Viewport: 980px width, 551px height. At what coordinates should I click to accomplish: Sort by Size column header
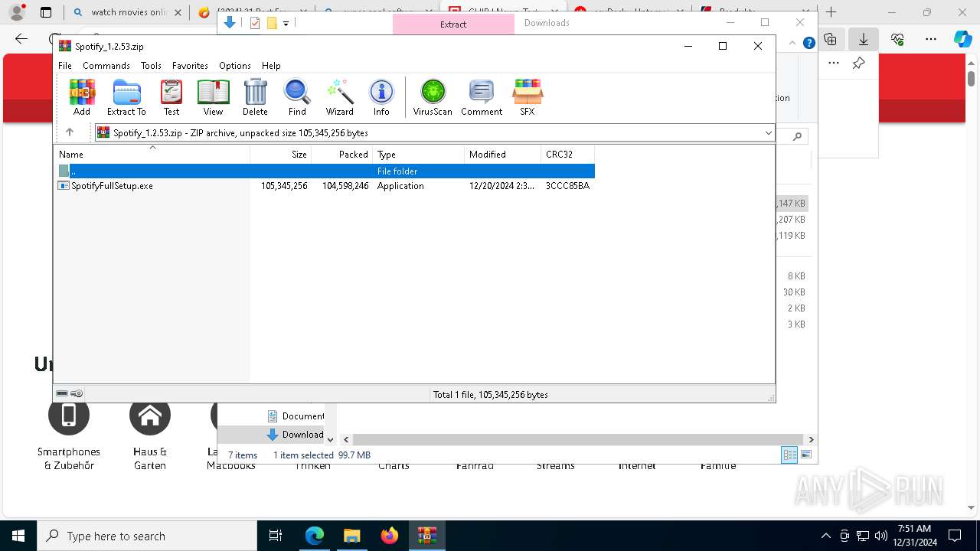pos(281,155)
